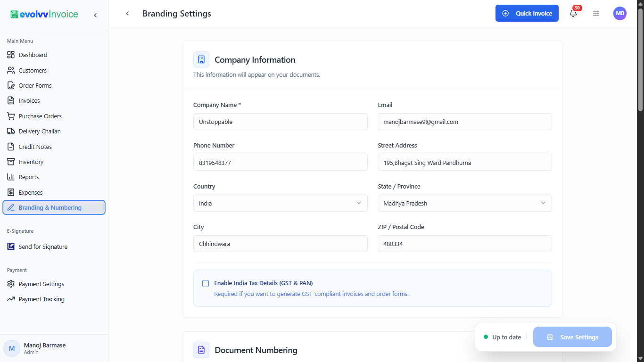The image size is (644, 362).
Task: Open the Invoices menu item
Action: pyautogui.click(x=54, y=100)
